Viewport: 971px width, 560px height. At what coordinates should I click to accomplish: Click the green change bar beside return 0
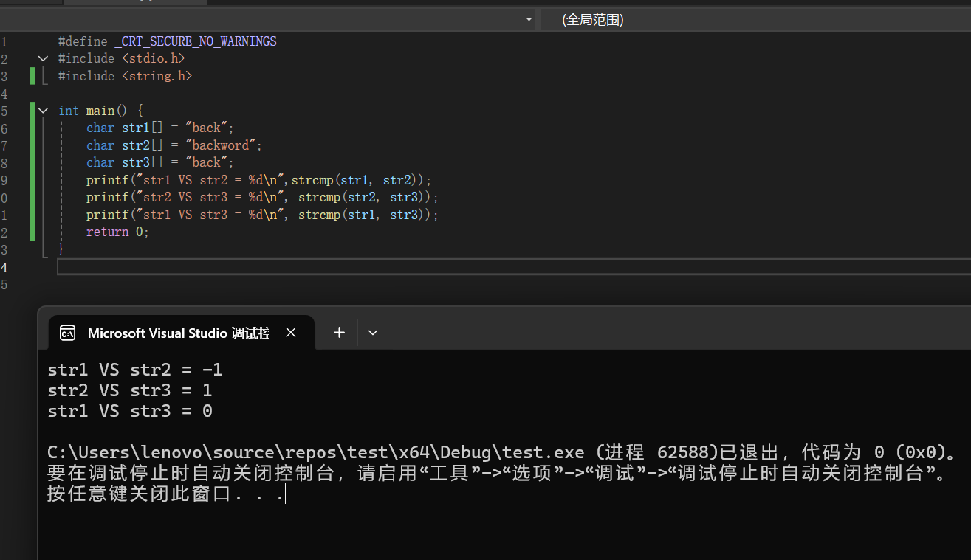tap(32, 232)
